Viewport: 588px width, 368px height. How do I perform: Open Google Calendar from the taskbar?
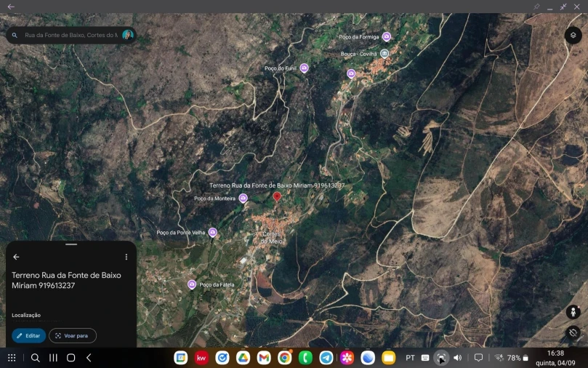[x=181, y=358]
